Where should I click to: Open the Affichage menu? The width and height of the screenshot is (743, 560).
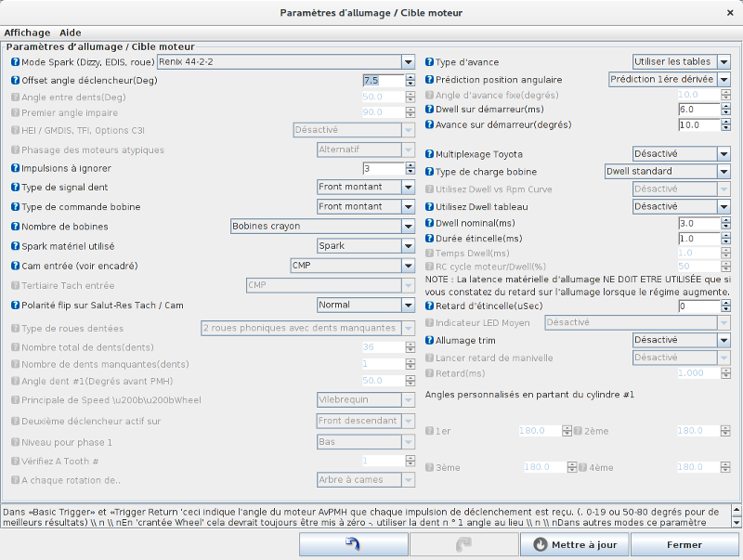[28, 33]
